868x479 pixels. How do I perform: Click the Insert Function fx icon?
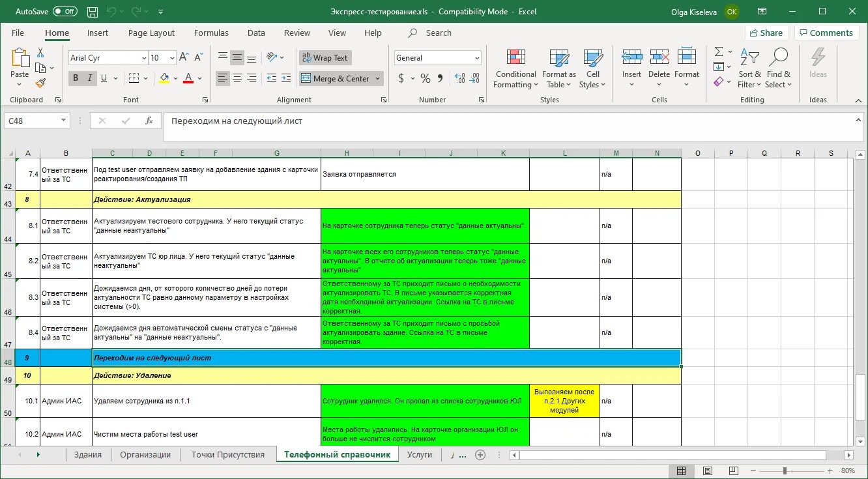coord(149,121)
